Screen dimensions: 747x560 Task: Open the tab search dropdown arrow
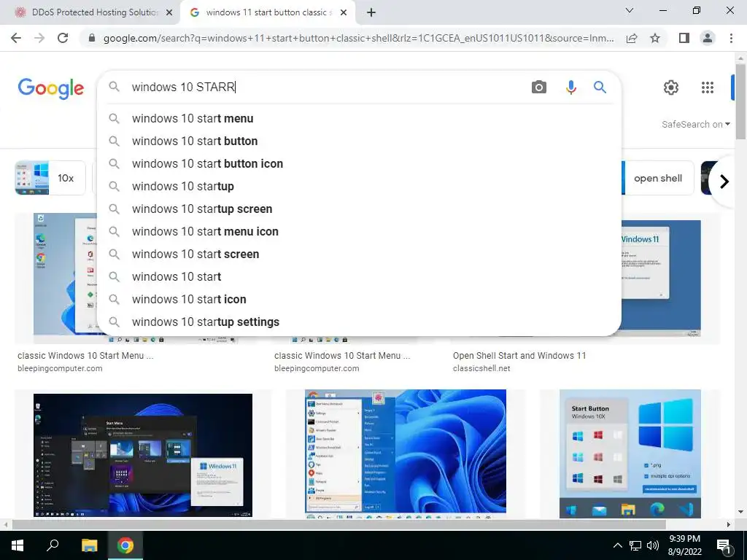630,10
